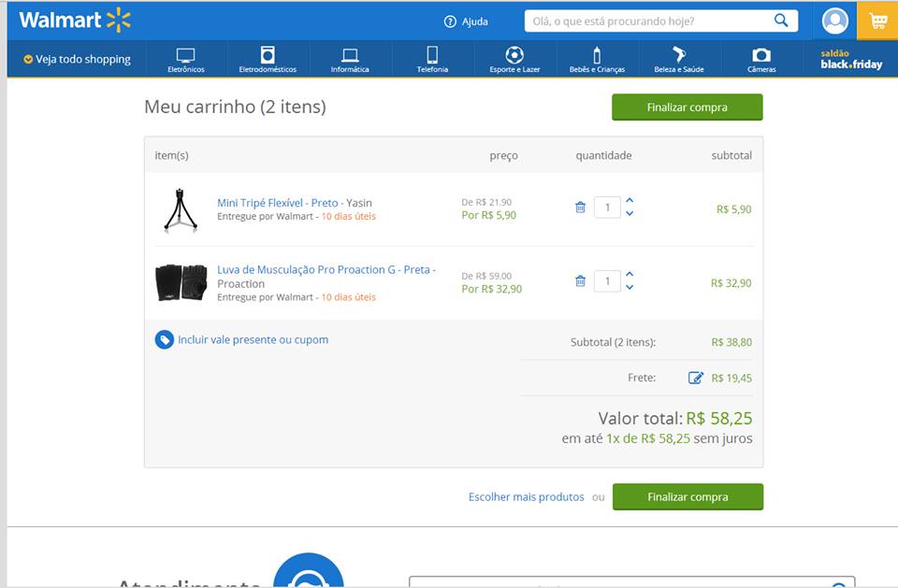
Task: Select the Câmeras category
Action: [x=761, y=60]
